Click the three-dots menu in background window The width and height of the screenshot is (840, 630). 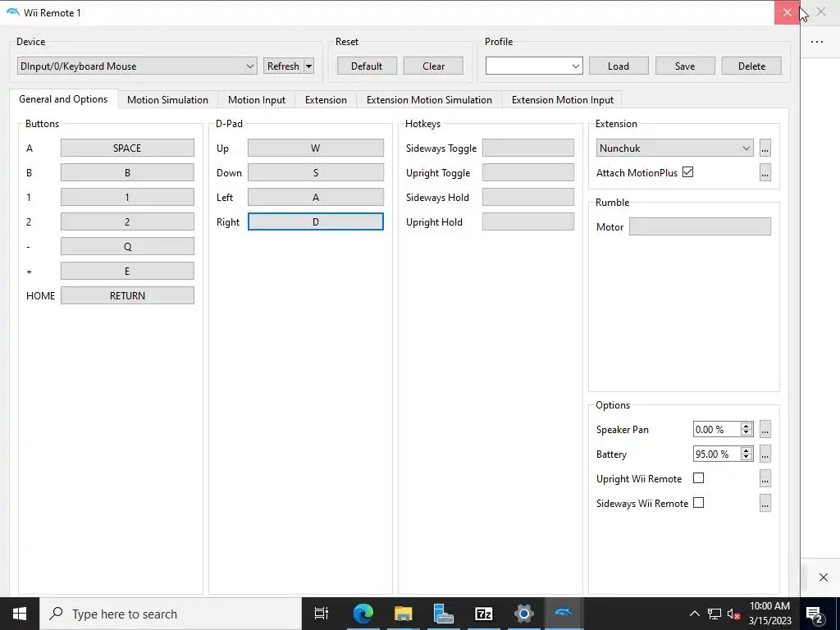[x=817, y=41]
